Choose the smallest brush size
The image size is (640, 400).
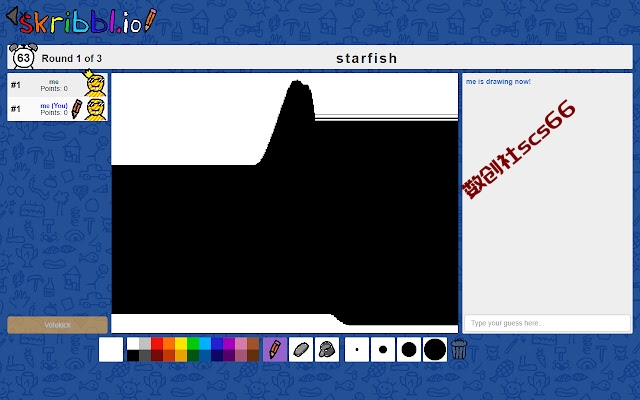point(357,349)
